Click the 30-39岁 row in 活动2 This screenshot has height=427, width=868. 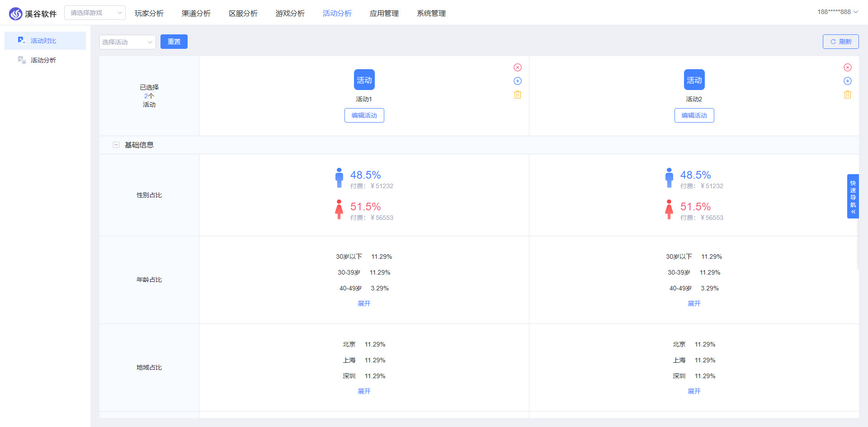click(694, 272)
